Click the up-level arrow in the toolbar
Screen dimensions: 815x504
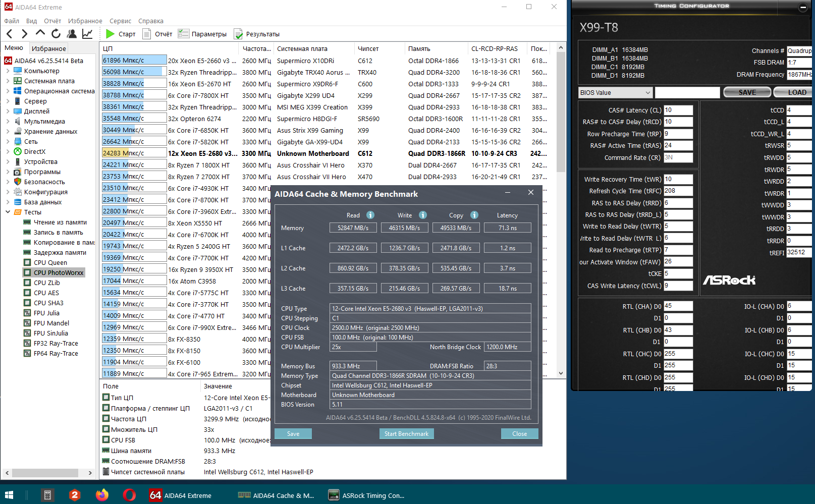point(40,33)
